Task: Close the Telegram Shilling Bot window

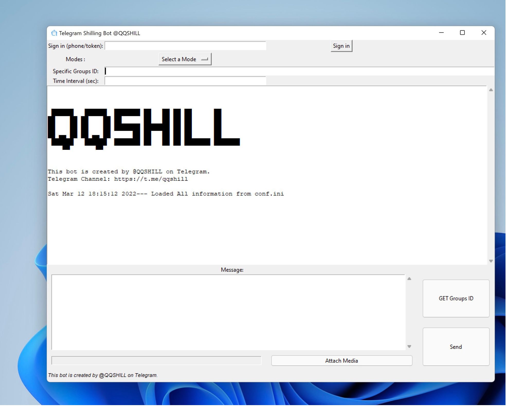Action: [x=484, y=33]
